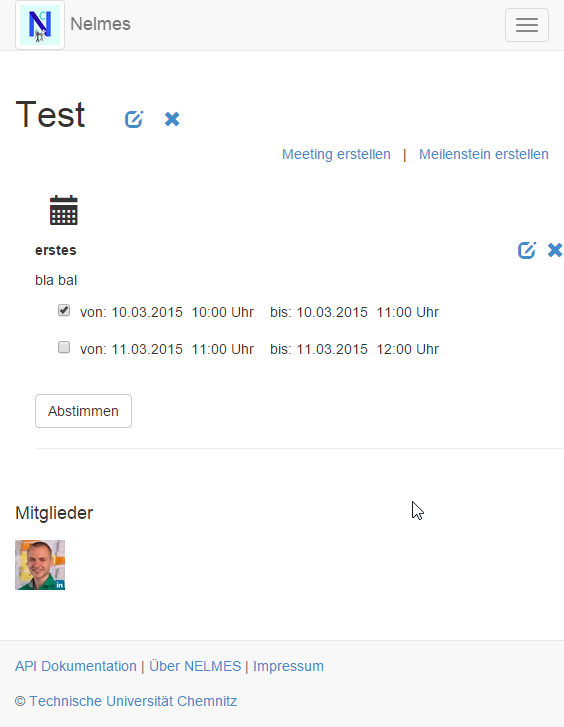Click 'bis: 11.03.2015 12:00 Uhr' text
564x727 pixels.
click(354, 349)
